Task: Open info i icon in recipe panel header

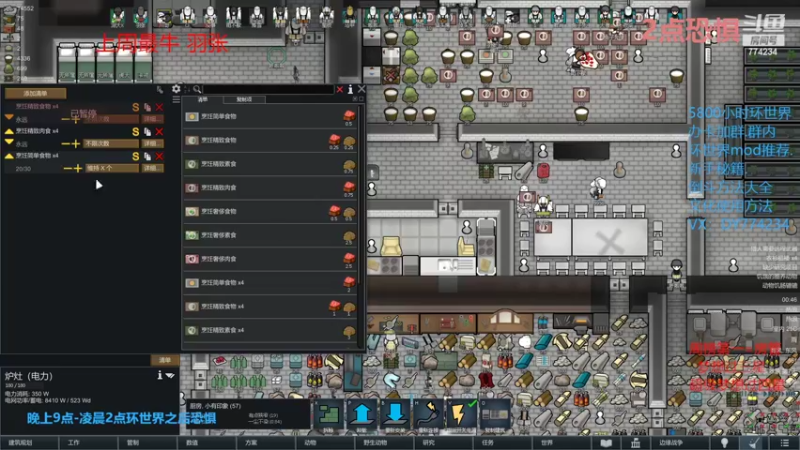Action: [351, 89]
